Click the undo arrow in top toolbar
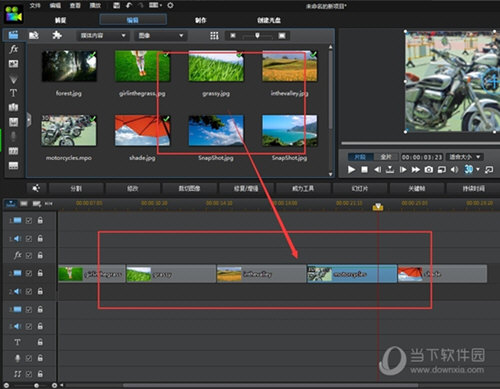The image size is (500, 389). pyautogui.click(x=129, y=5)
